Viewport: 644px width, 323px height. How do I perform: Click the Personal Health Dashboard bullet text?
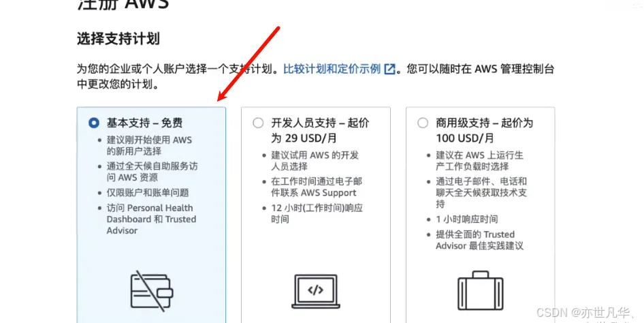tap(151, 219)
